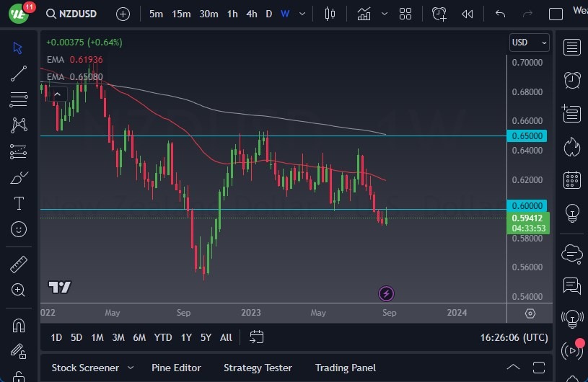
Task: Open the USD currency dropdown
Action: [529, 43]
